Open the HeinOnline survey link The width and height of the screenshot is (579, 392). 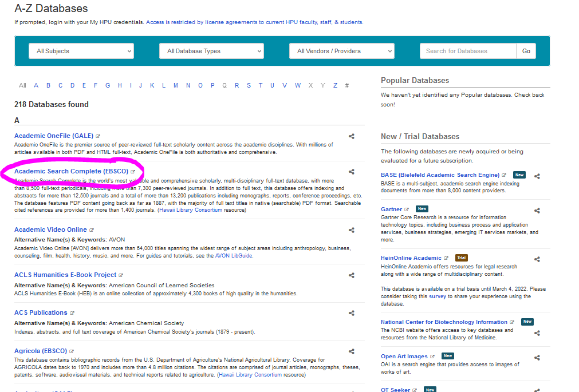tap(438, 296)
